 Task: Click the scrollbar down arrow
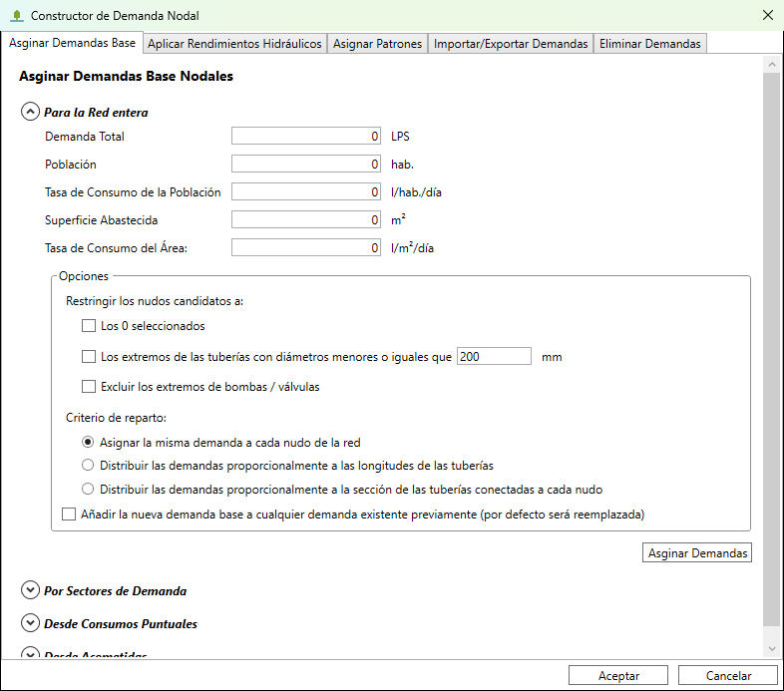click(x=771, y=648)
